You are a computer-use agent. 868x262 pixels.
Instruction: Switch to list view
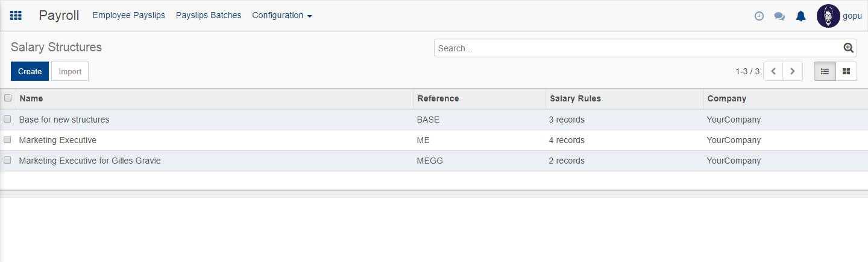[x=825, y=71]
